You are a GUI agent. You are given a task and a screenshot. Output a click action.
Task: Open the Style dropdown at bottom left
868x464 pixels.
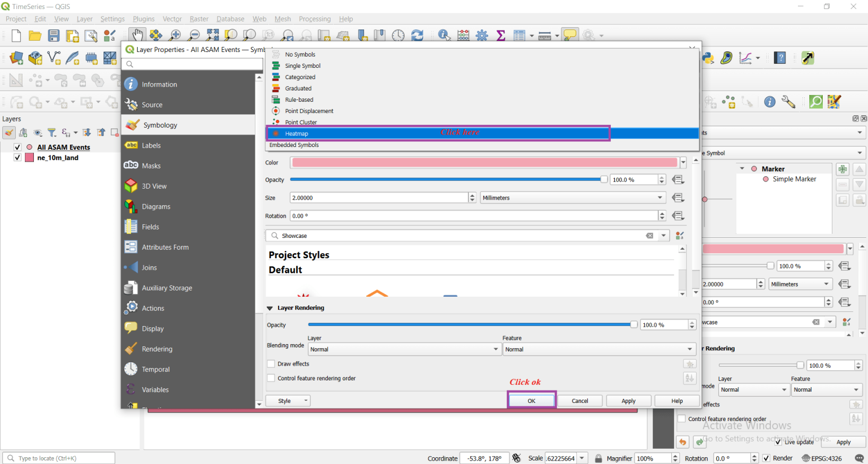point(288,400)
